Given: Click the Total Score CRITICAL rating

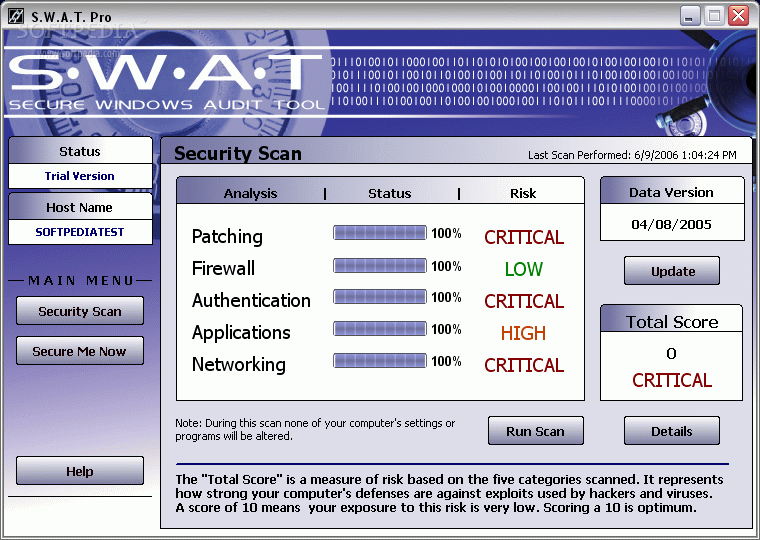Looking at the screenshot, I should [x=672, y=380].
